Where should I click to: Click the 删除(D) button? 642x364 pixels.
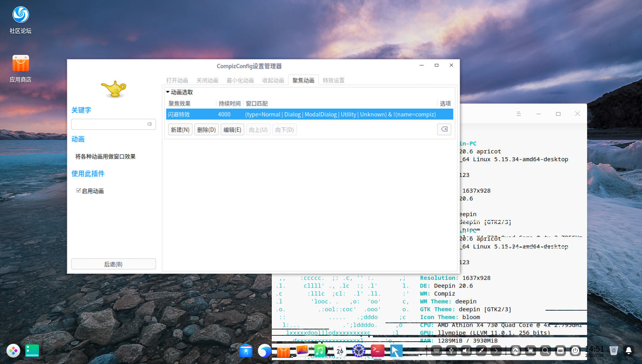[x=206, y=129]
